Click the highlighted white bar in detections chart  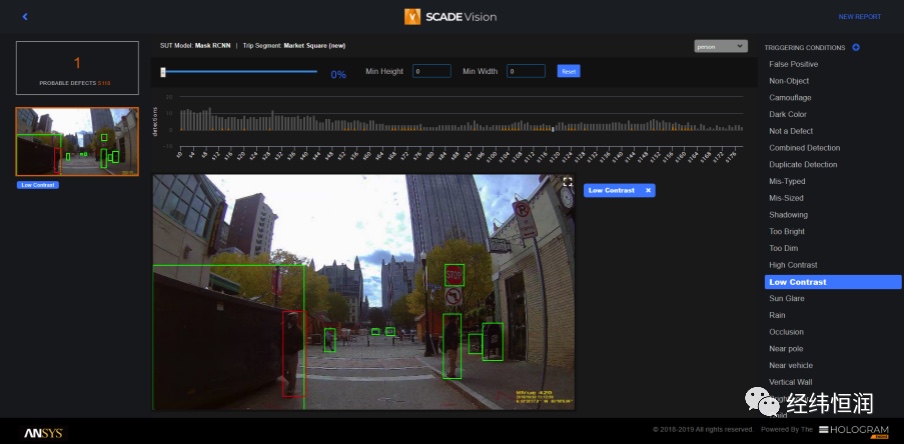point(553,129)
